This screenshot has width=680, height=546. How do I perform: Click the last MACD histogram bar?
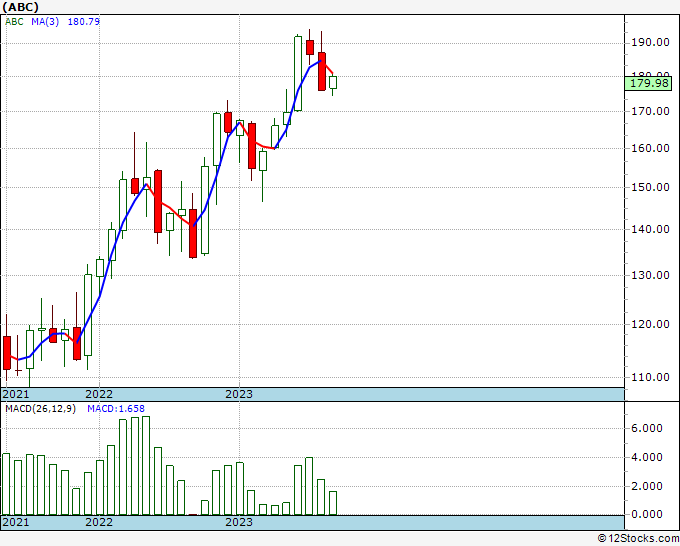[333, 503]
